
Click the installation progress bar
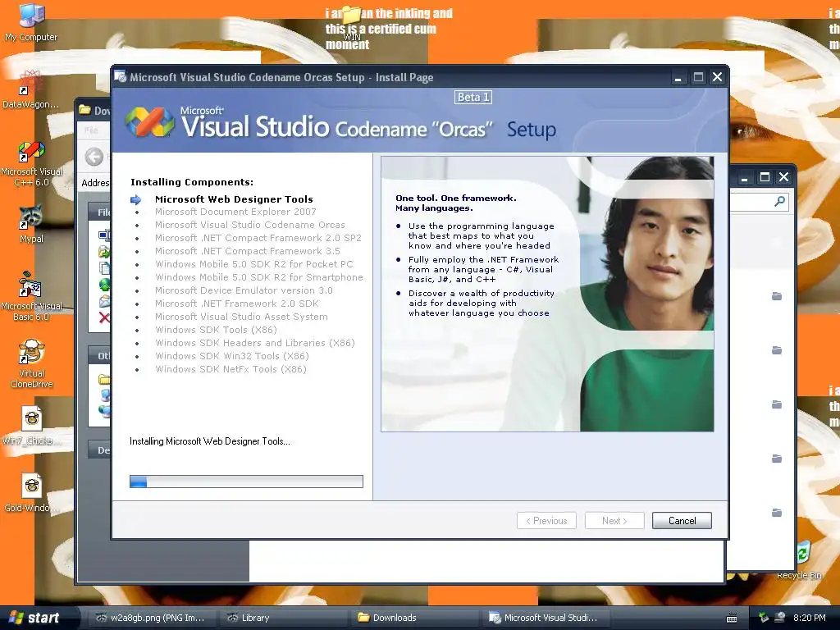coord(246,481)
